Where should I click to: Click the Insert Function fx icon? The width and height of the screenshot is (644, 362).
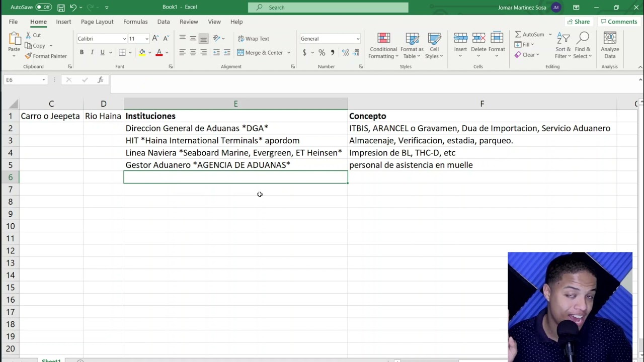[x=101, y=80]
